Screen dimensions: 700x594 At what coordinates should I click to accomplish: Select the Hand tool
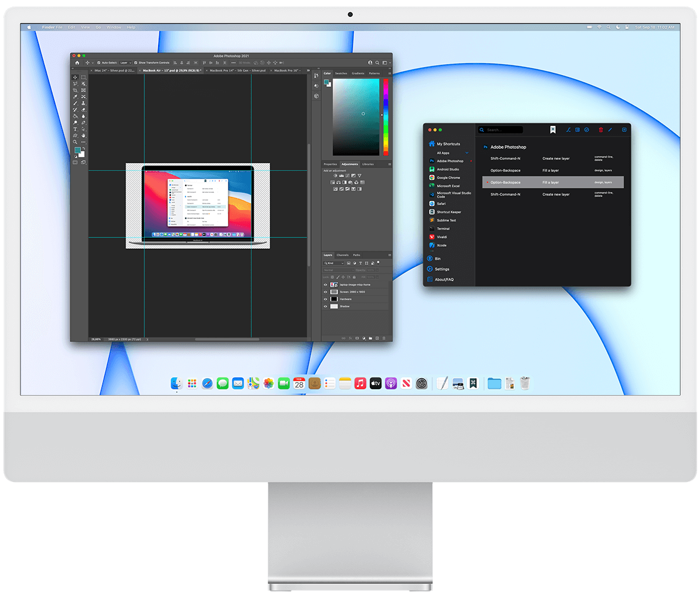coord(83,135)
